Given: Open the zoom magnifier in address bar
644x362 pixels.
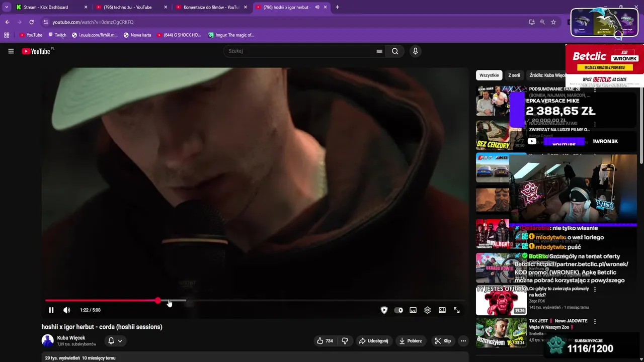Looking at the screenshot, I should pyautogui.click(x=542, y=22).
